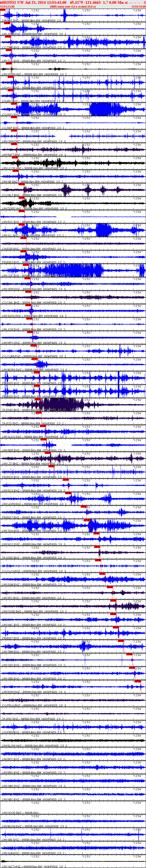The height and width of the screenshot is (868, 146).
Task: Click the red pick marker on PB B003 trace
Action: [23, 251]
